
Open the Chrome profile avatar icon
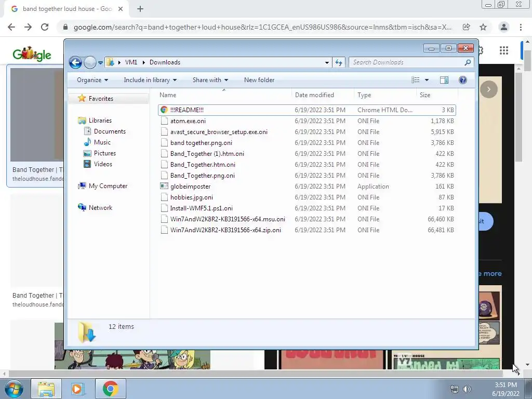click(504, 27)
